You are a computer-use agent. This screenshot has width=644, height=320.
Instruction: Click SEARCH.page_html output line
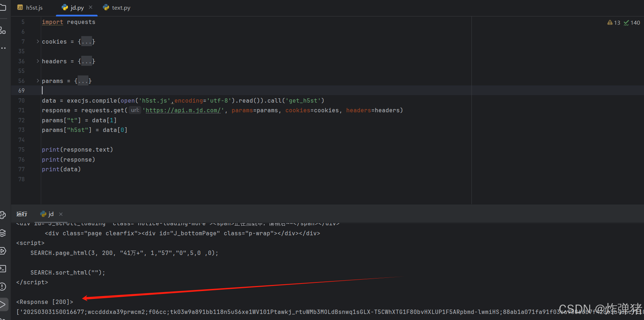pos(124,253)
